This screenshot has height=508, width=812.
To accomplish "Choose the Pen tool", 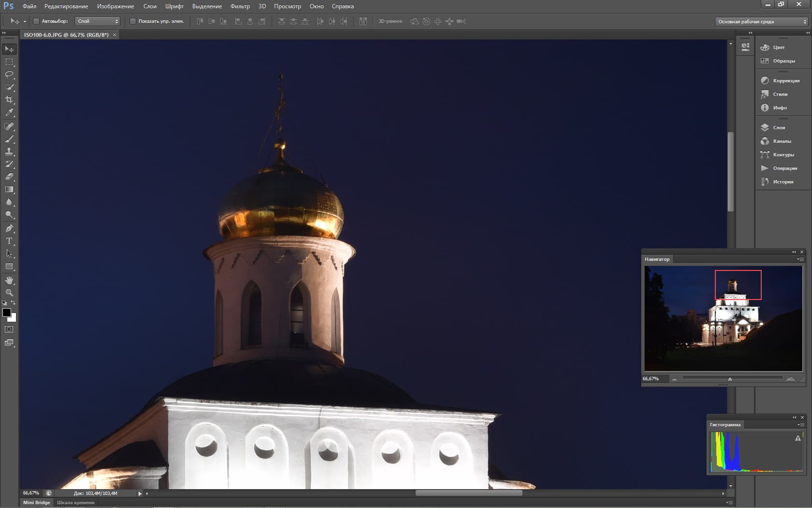I will tap(9, 228).
